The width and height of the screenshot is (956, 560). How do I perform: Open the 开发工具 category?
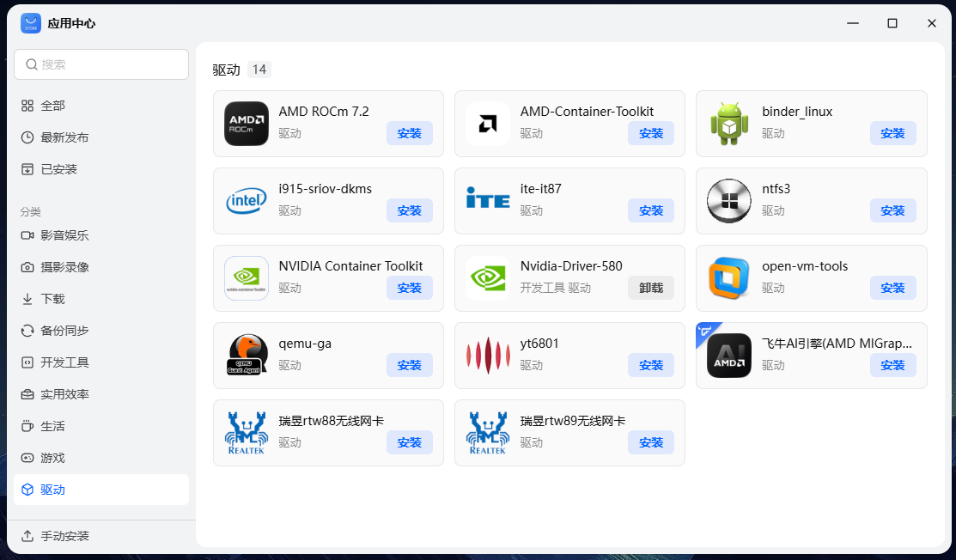pos(101,362)
